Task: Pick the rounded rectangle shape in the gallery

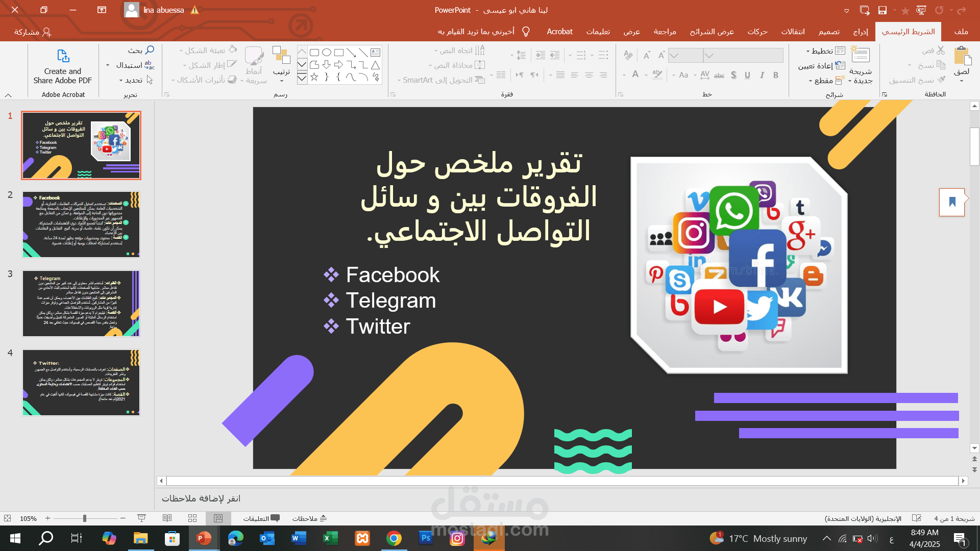Action: coord(314,53)
